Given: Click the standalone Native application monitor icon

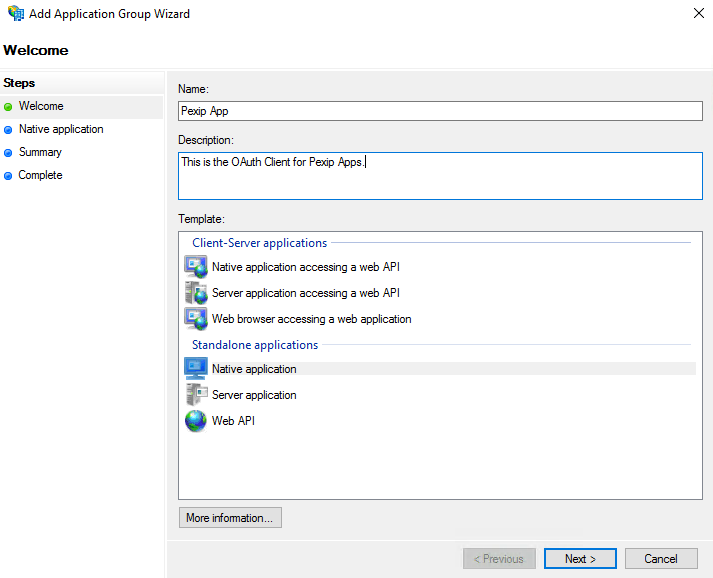Looking at the screenshot, I should pyautogui.click(x=196, y=369).
